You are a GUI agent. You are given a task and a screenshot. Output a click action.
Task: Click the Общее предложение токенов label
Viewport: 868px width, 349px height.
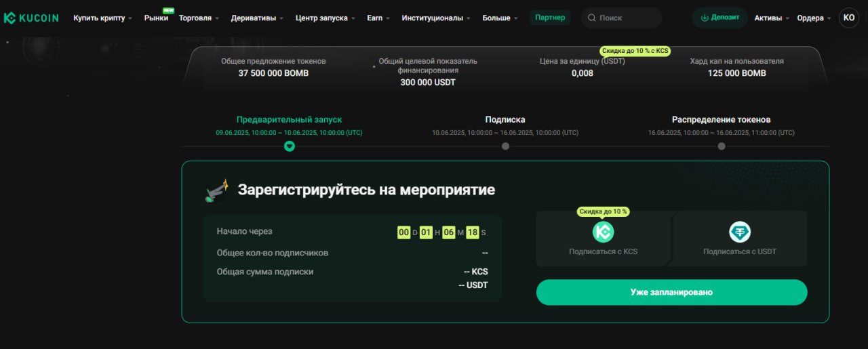(x=273, y=61)
